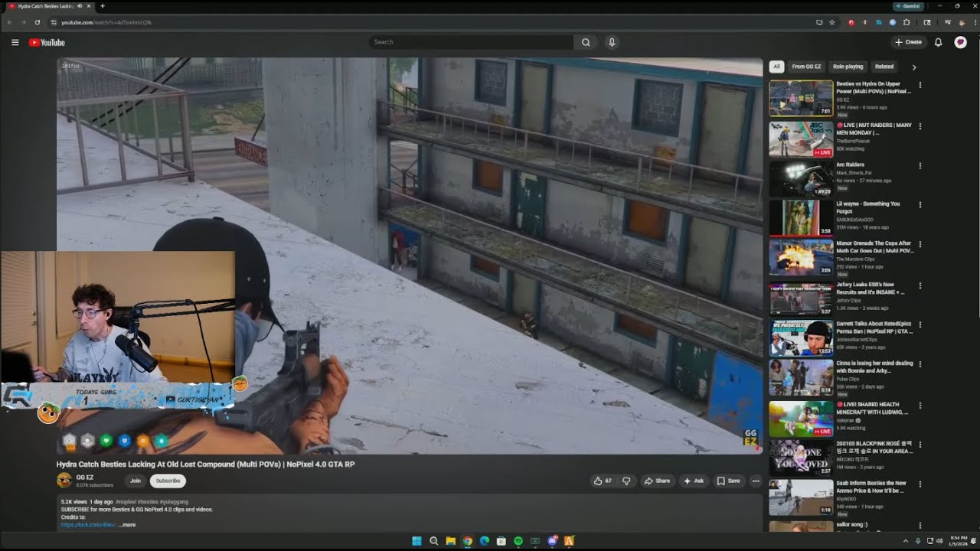
Task: Go to the YouTube home logo
Action: tap(47, 43)
